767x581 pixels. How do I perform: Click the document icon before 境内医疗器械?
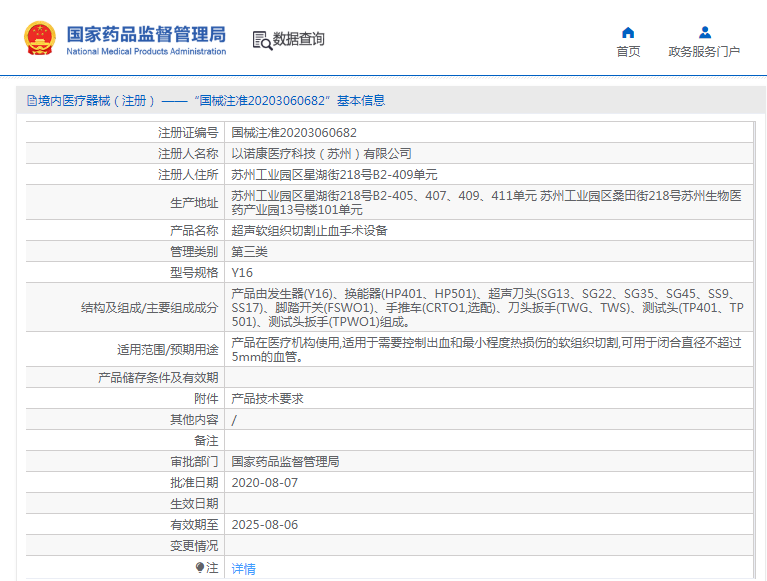pyautogui.click(x=32, y=101)
